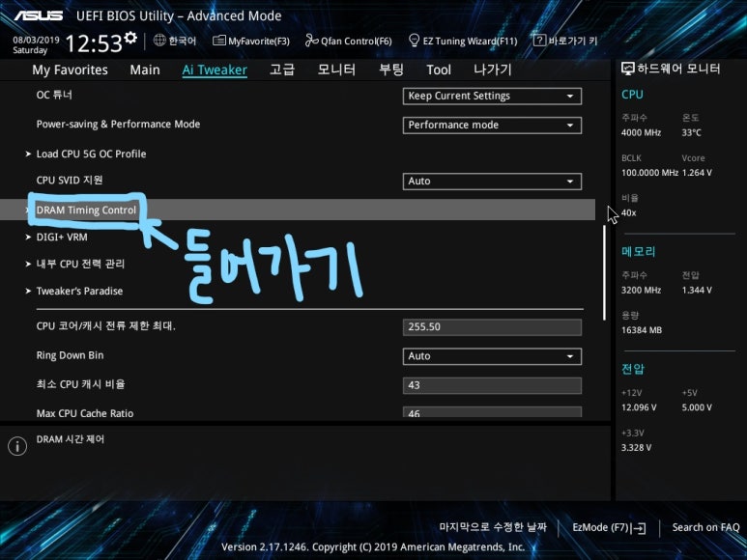Click the EzMode exit arrow icon

(x=639, y=527)
